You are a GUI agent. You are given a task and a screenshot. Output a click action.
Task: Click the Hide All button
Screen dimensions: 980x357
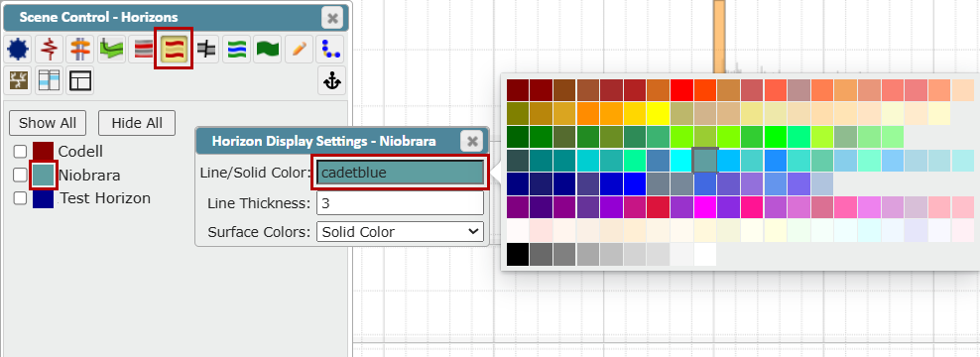click(x=137, y=123)
